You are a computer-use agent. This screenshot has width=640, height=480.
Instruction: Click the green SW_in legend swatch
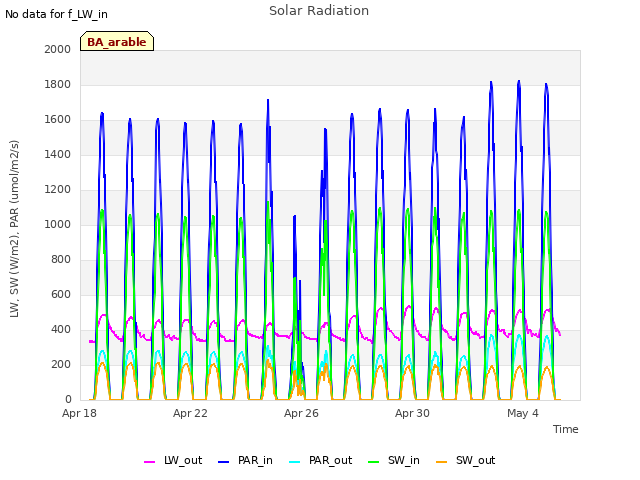pyautogui.click(x=373, y=462)
